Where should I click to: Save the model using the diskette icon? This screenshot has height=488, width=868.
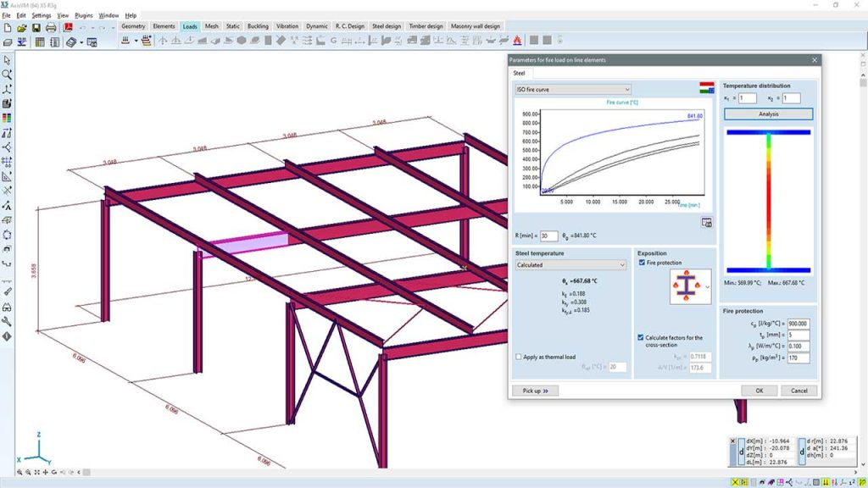coord(36,27)
